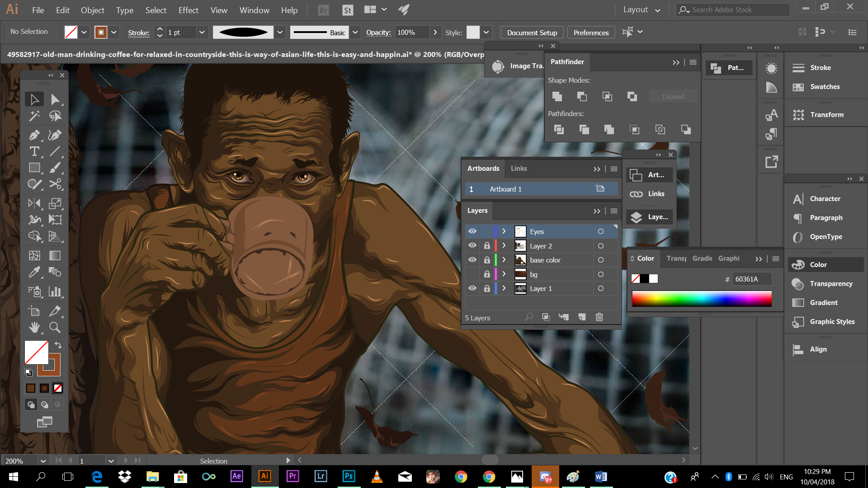Target the Eyes layer circle
Image resolution: width=868 pixels, height=488 pixels.
[x=601, y=231]
